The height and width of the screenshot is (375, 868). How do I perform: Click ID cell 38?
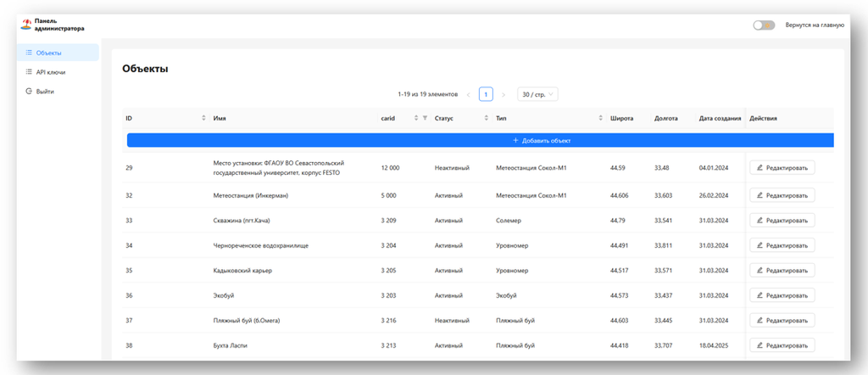tap(129, 345)
